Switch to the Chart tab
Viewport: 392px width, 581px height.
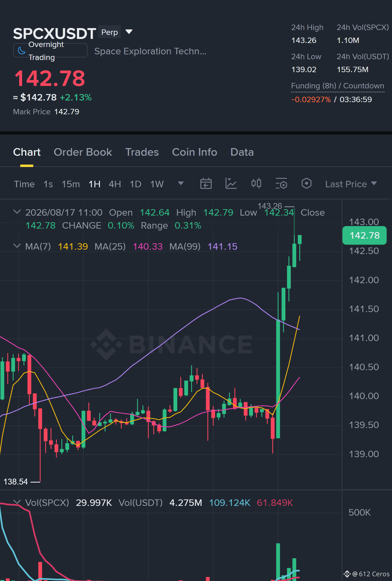[27, 152]
